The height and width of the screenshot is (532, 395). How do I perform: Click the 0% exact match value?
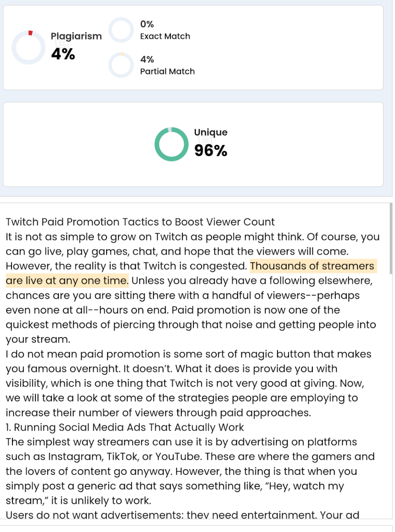(147, 24)
